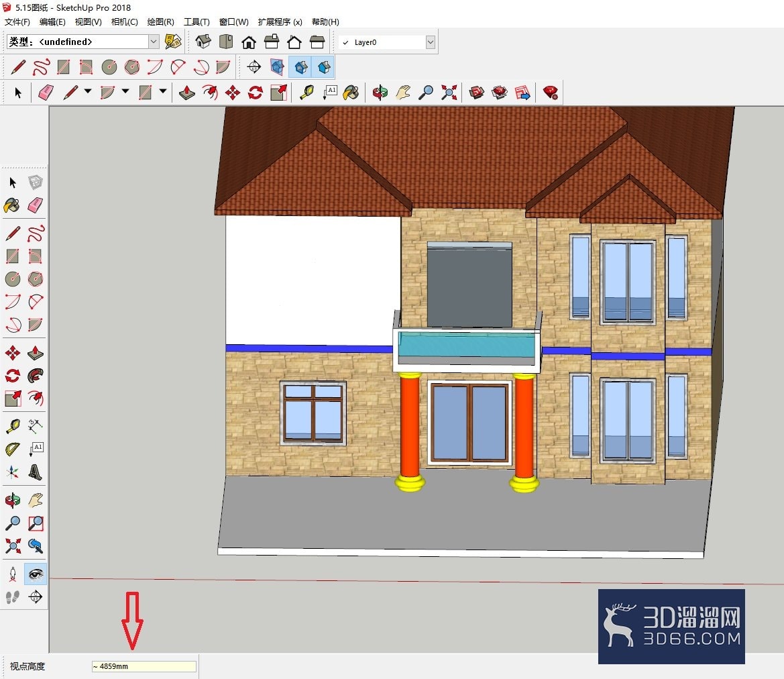Open the 扩展程序 (x) menu
The image size is (784, 679).
coord(280,22)
